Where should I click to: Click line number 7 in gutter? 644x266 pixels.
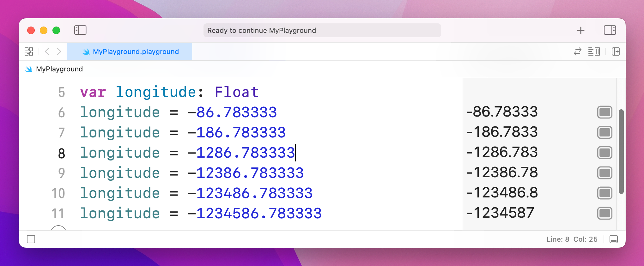(x=62, y=133)
